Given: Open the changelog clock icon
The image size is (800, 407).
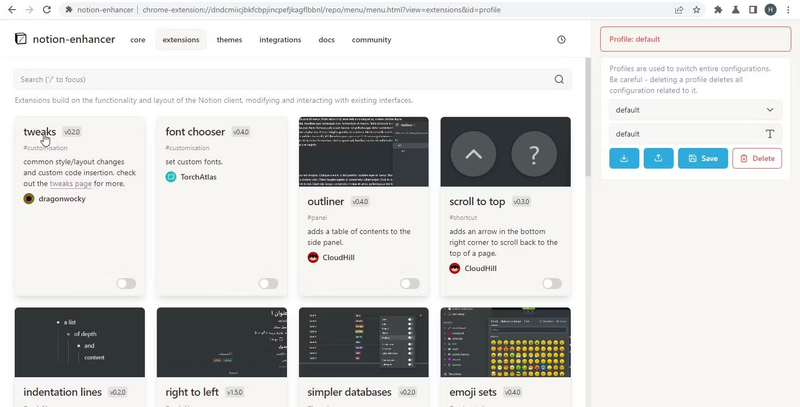Looking at the screenshot, I should coord(561,39).
